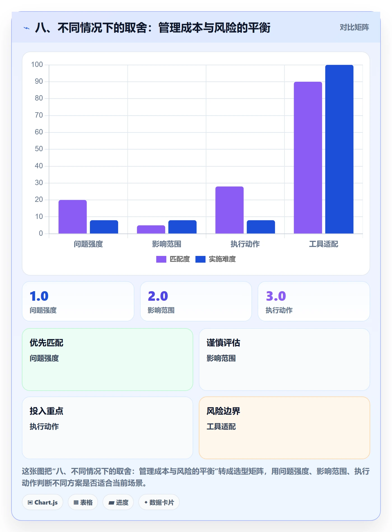Click the x-axis label 问题强度 under the chart

[88, 244]
